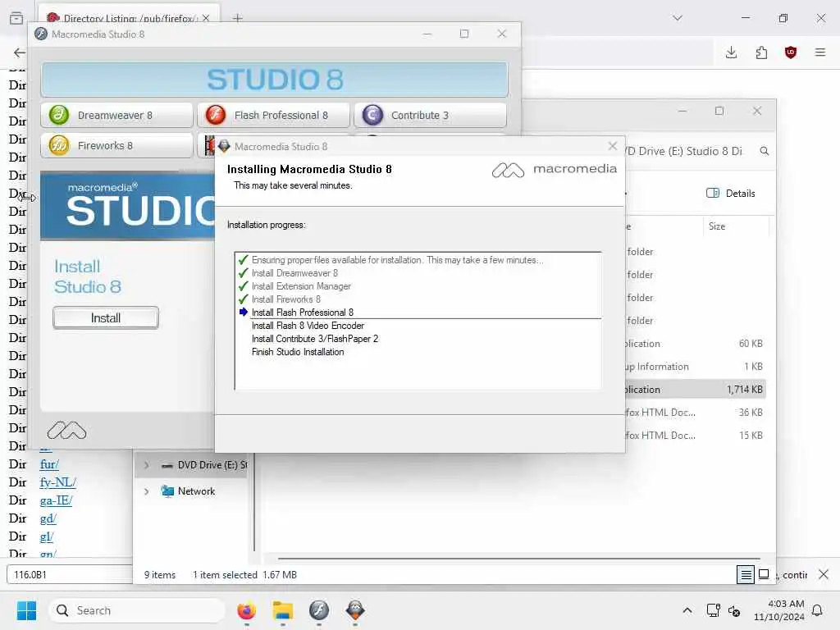
Task: Select Flash Professional 8 button
Action: click(273, 115)
